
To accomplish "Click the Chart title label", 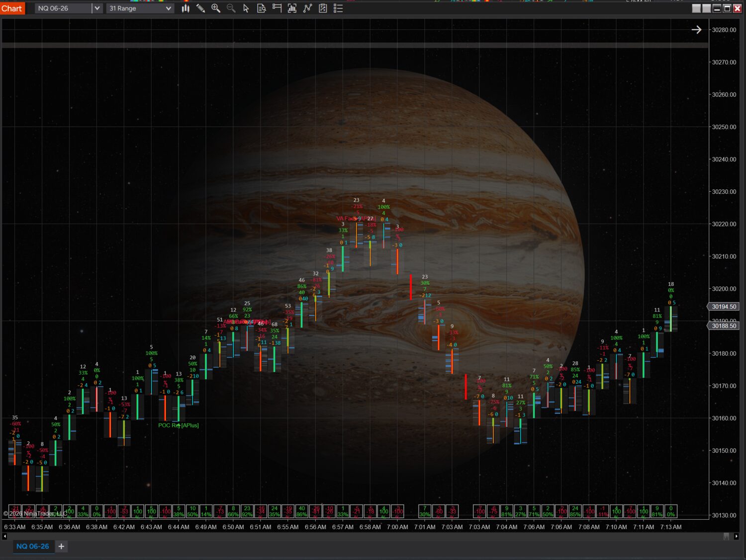I will click(11, 8).
